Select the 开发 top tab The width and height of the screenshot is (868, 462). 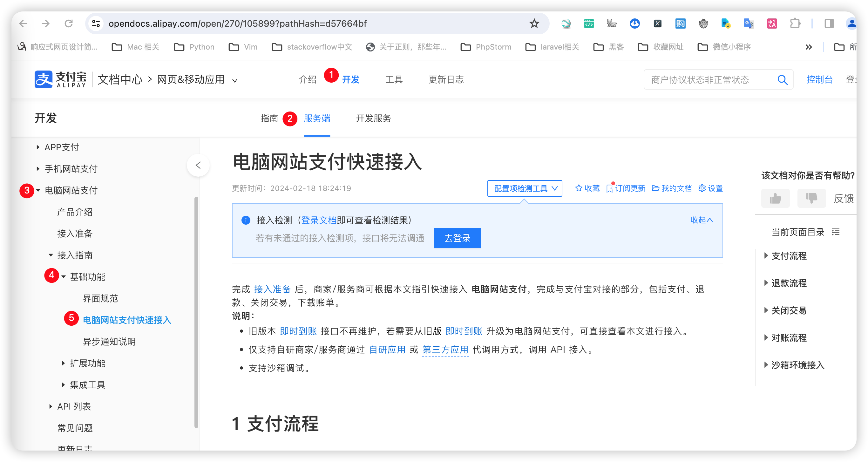pyautogui.click(x=351, y=80)
